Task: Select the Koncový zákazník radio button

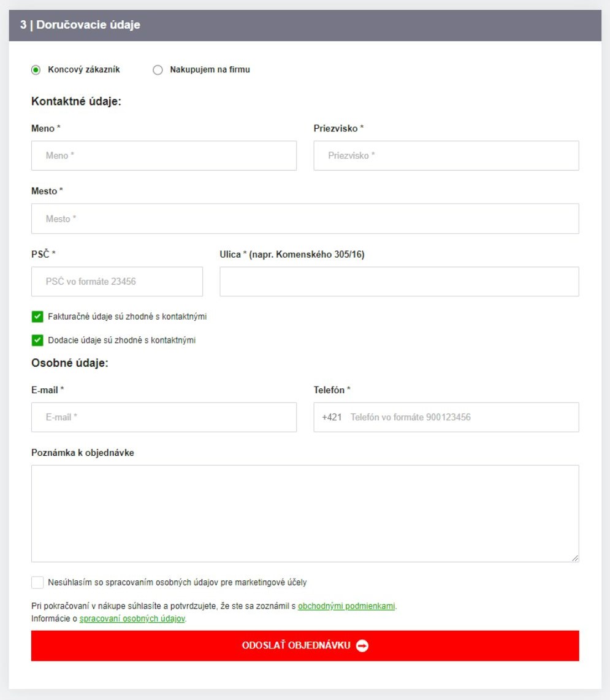Action: pyautogui.click(x=36, y=70)
